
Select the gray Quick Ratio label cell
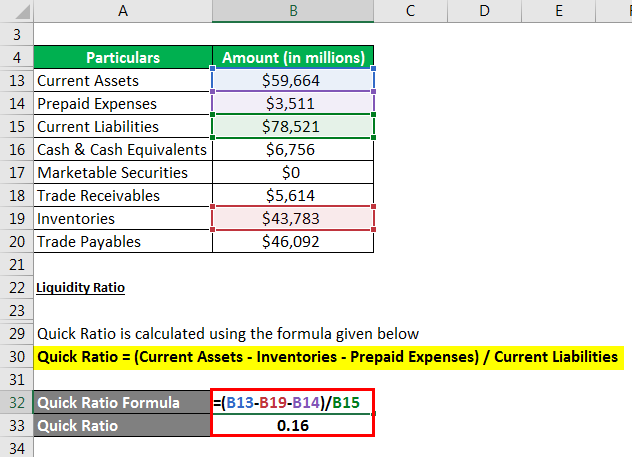[x=122, y=425]
